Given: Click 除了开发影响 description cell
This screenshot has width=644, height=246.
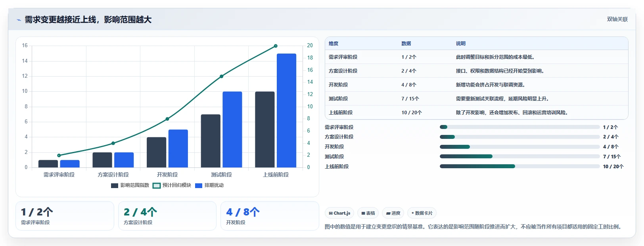Looking at the screenshot, I should (513, 113).
